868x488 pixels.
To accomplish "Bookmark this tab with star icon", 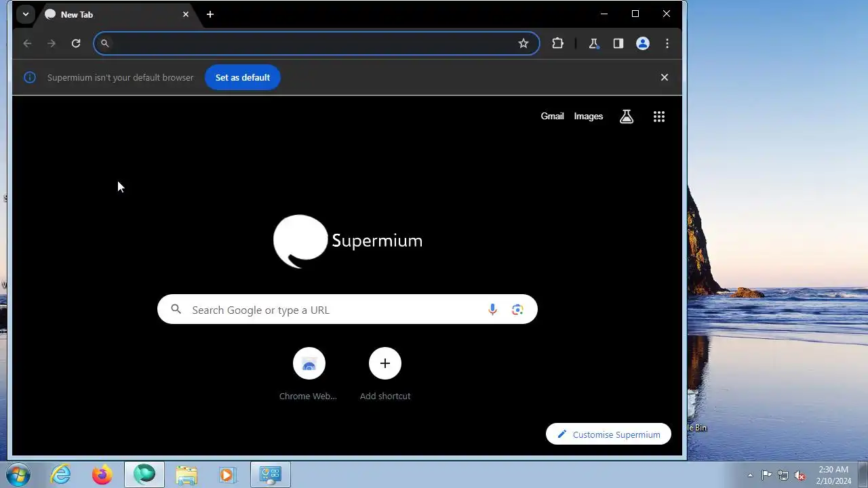I will (524, 43).
